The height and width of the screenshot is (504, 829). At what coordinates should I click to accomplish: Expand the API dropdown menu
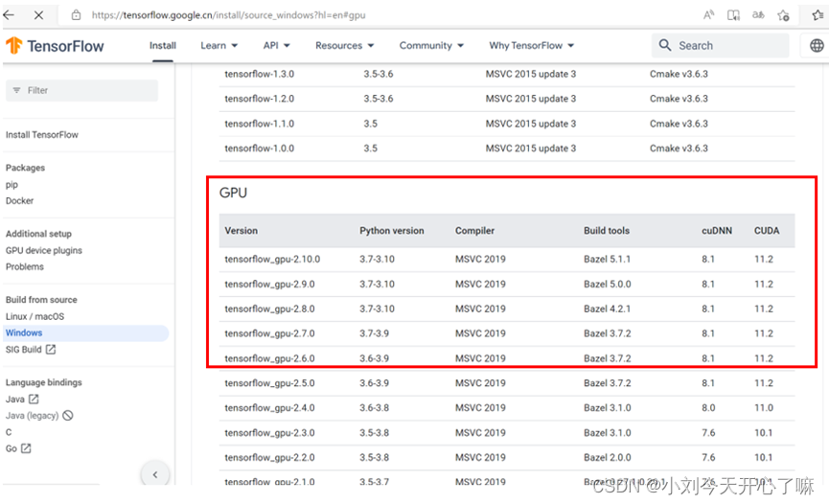click(277, 45)
